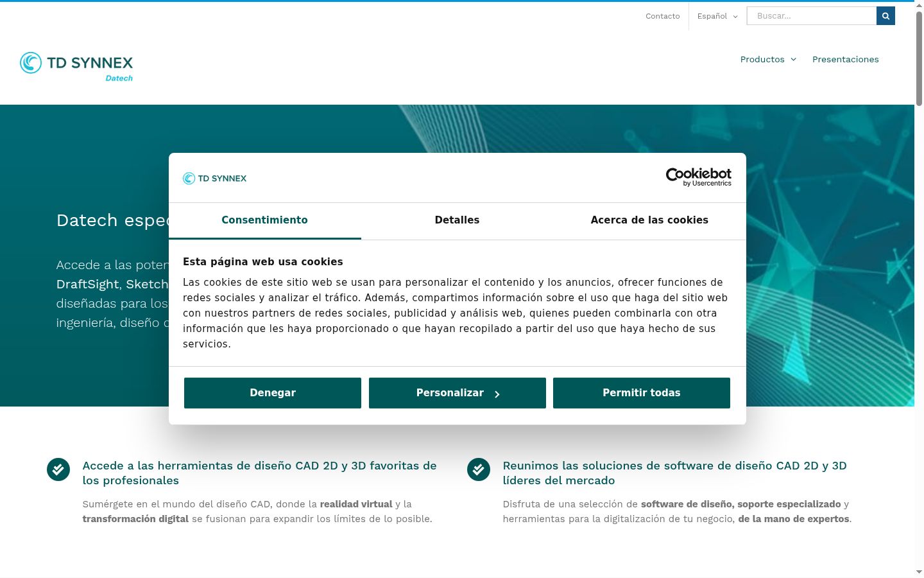Click cookie description starting 'Las cookies de este sitio'

pos(455,313)
